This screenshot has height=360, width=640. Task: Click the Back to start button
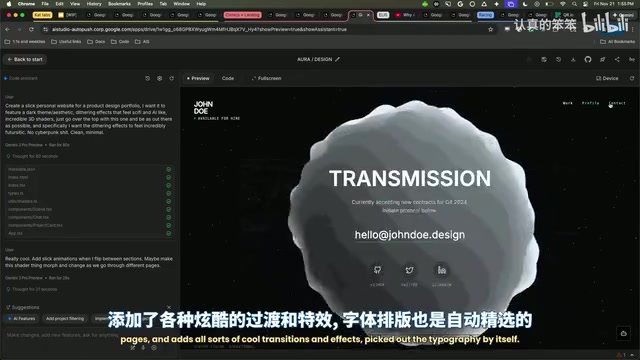(x=25, y=59)
